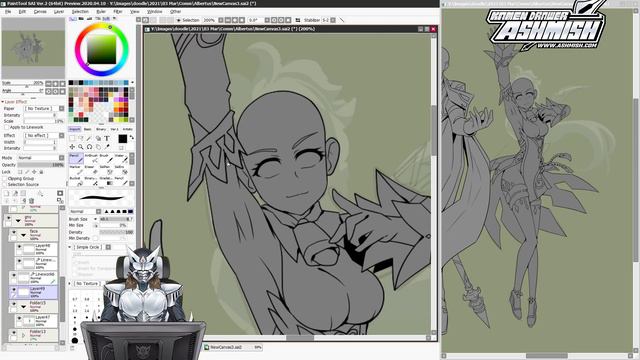Enable Apply to Linework checkbox
This screenshot has width=640, height=360.
[7, 127]
